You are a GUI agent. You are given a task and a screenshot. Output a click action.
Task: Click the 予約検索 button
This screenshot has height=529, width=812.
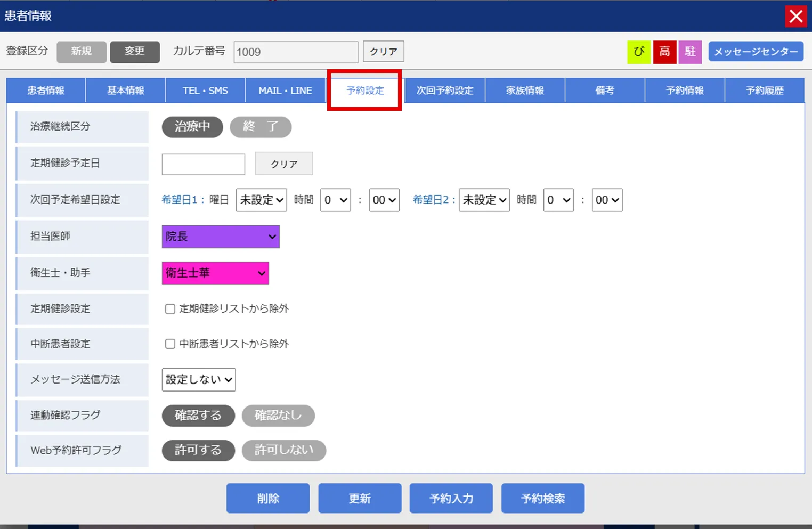[542, 499]
